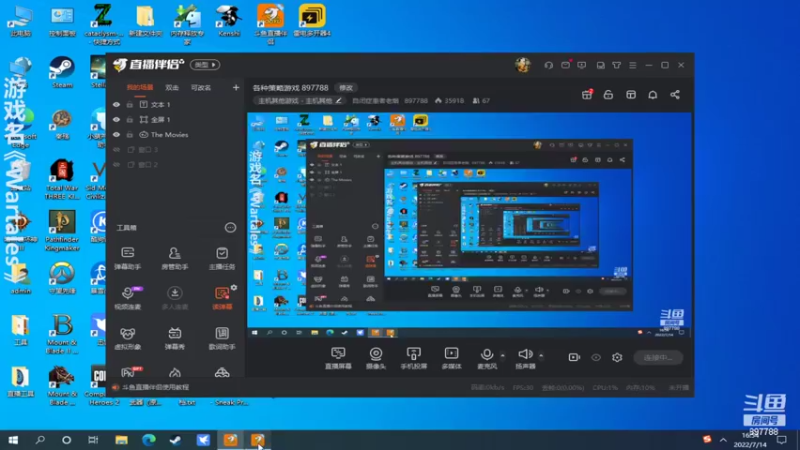
Task: Open the 房管助手 moderator assistant tool
Action: tap(174, 258)
